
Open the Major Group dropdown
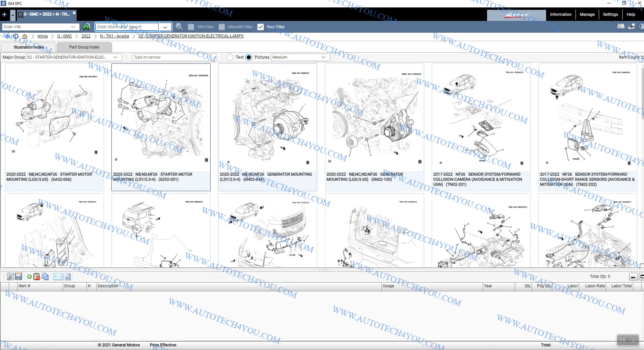116,57
